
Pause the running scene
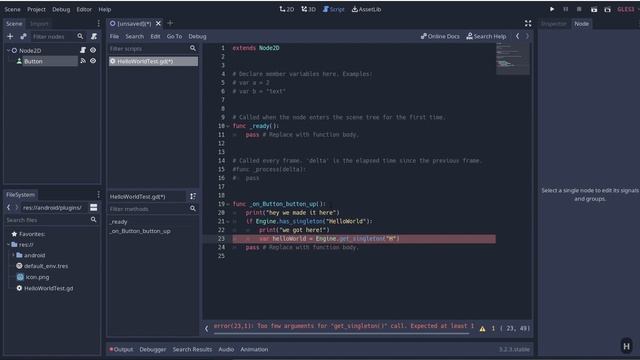[x=565, y=9]
